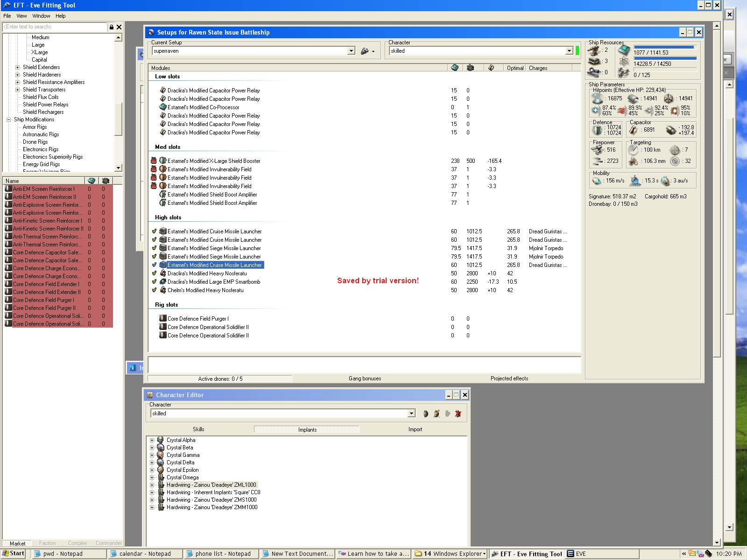The width and height of the screenshot is (747, 560).
Task: Click the Projected effects button
Action: tap(509, 378)
